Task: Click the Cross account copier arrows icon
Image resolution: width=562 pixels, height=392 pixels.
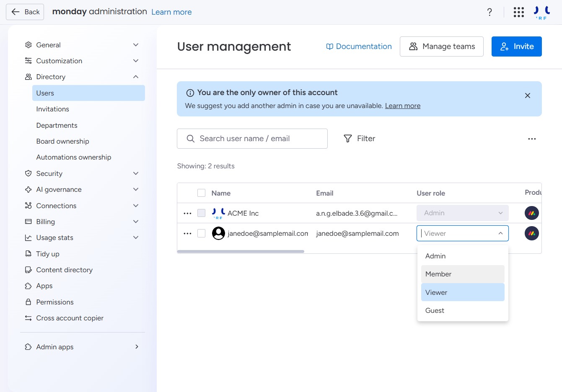Action: point(28,318)
